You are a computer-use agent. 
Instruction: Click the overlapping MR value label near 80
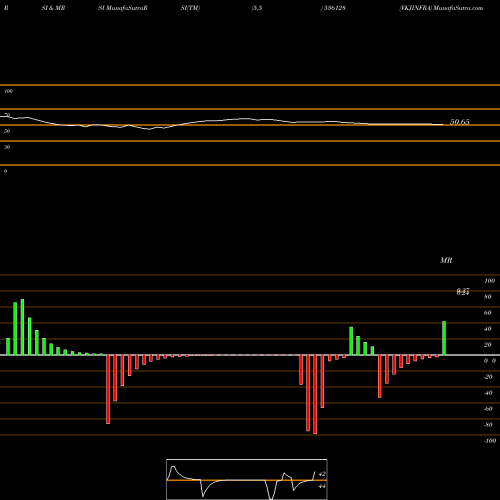[x=463, y=292]
